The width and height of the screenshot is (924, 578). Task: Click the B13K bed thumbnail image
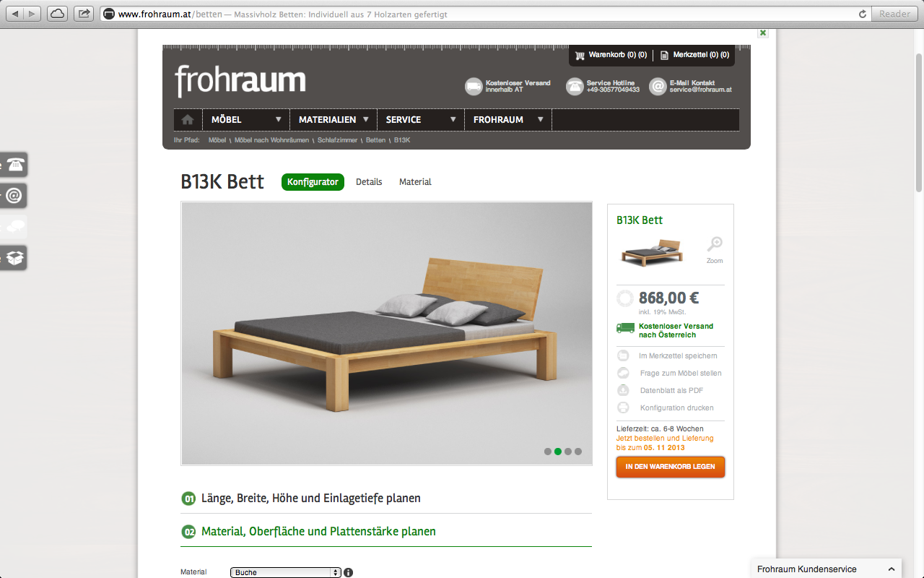[653, 252]
